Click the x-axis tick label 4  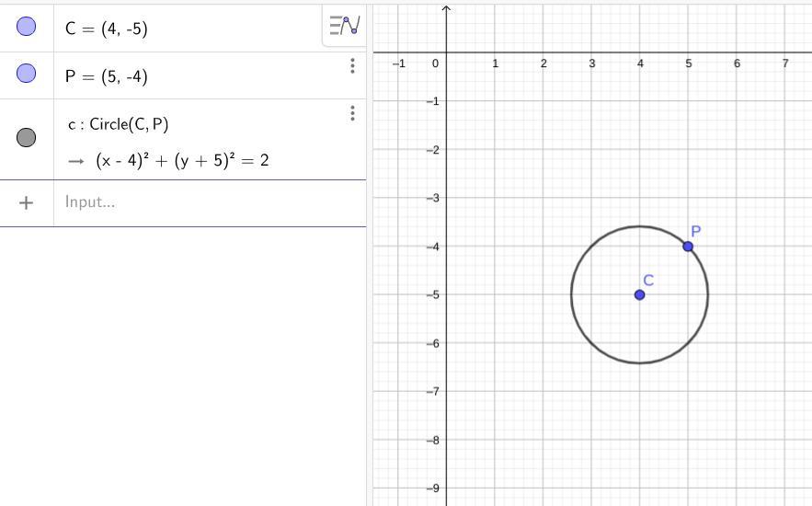click(640, 63)
